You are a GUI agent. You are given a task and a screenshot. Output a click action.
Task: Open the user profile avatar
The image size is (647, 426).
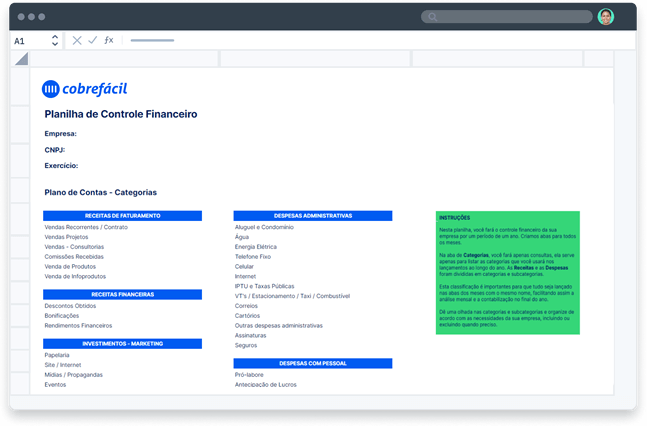pos(605,17)
